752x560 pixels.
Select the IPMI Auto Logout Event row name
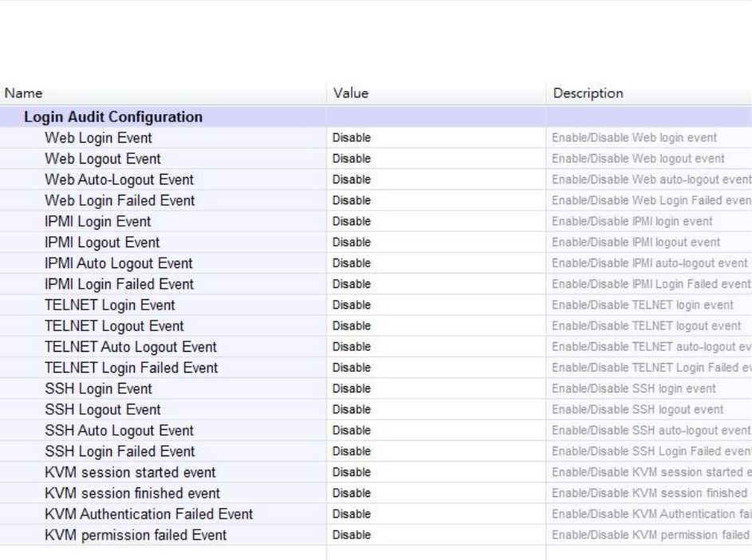[x=119, y=263]
